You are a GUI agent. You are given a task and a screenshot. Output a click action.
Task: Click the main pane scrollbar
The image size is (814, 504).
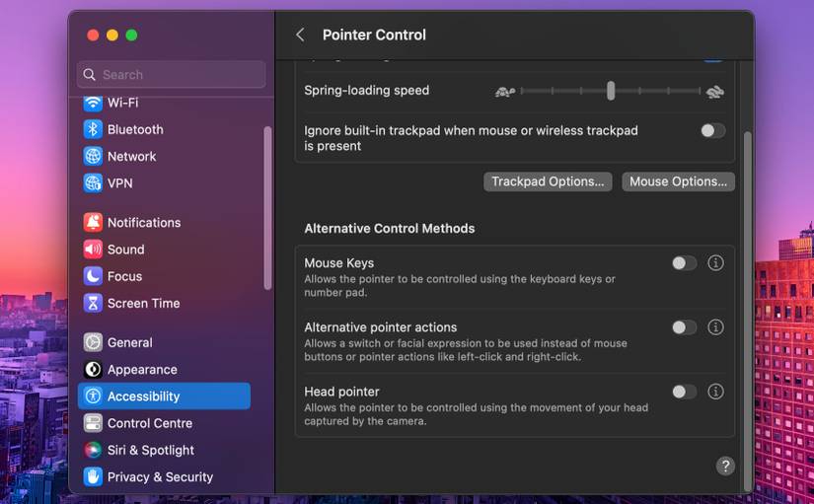click(x=748, y=312)
